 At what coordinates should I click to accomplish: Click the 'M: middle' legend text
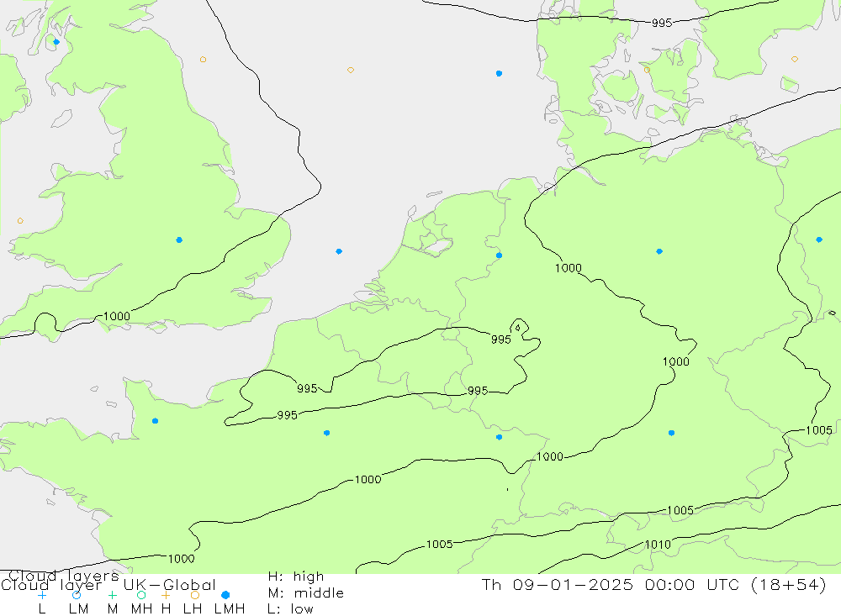click(306, 593)
